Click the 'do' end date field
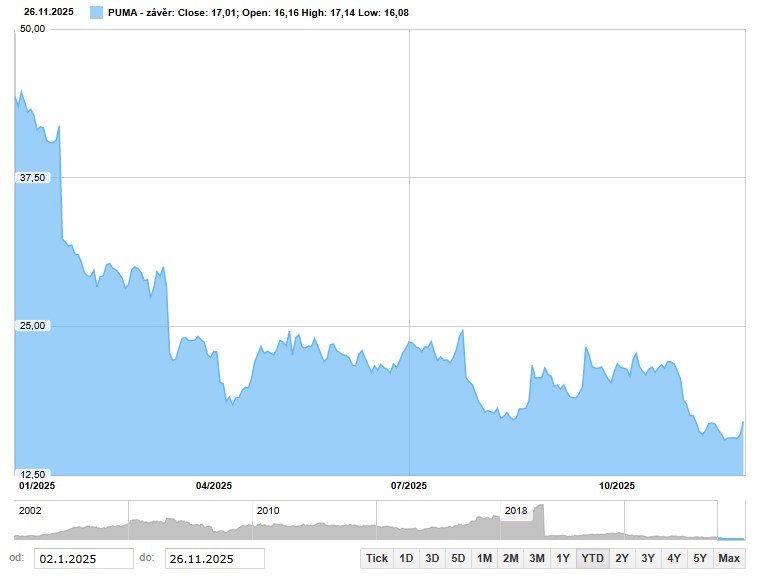Screen dimensions: 762x587 point(214,559)
